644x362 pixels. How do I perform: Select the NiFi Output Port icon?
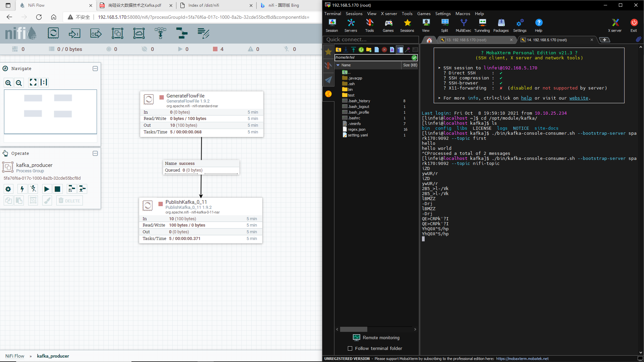pos(96,33)
